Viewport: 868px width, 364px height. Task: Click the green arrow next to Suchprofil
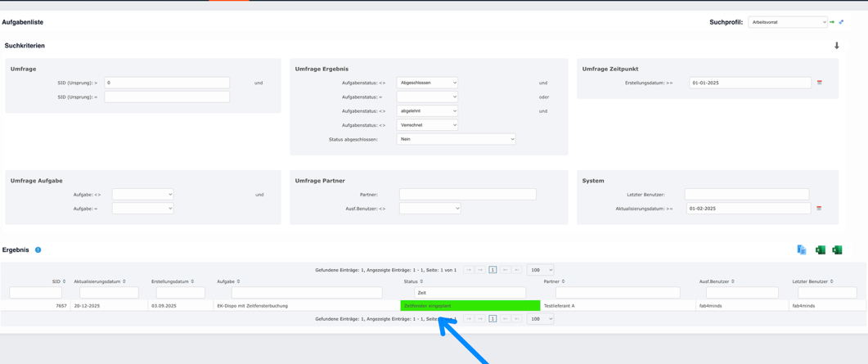832,22
